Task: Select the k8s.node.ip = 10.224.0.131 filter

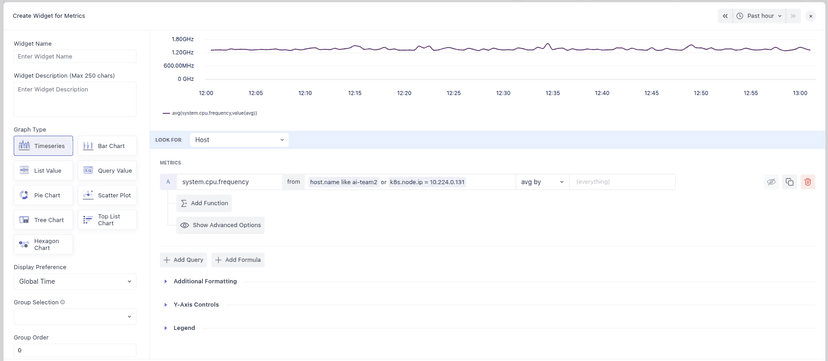Action: point(428,182)
